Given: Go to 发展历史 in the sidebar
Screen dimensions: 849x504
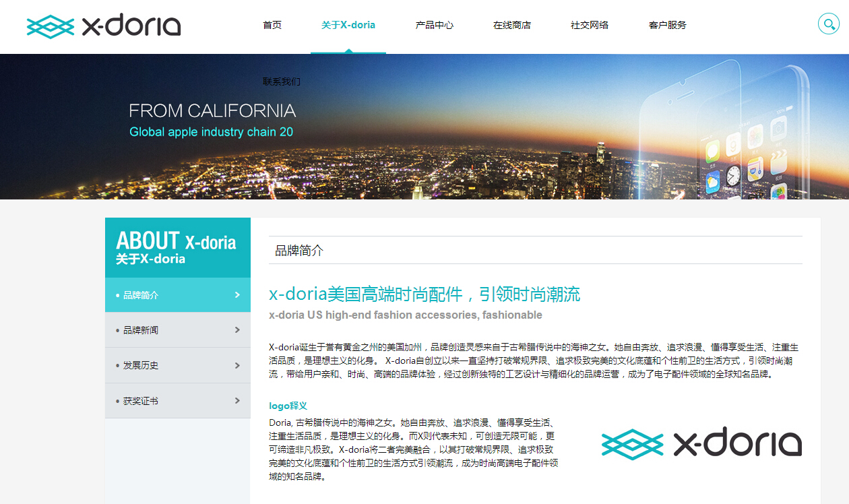Looking at the screenshot, I should point(178,365).
